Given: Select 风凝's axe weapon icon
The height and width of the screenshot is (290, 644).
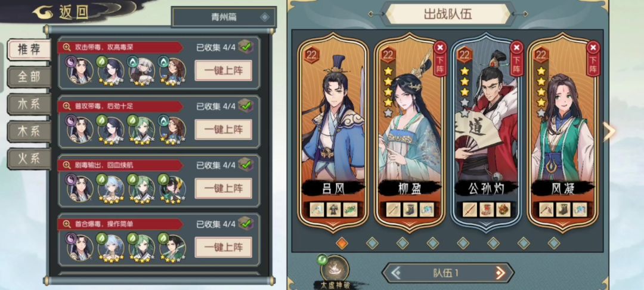Looking at the screenshot, I should (x=546, y=209).
